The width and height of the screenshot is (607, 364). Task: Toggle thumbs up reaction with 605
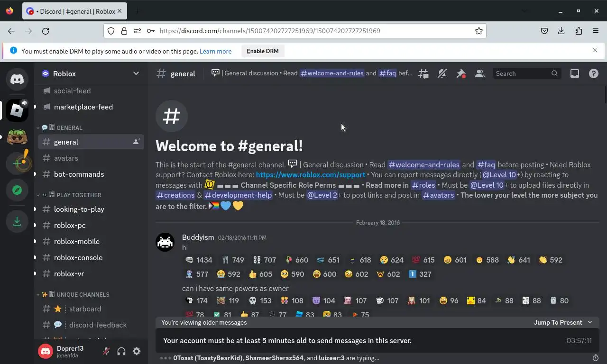click(x=260, y=274)
